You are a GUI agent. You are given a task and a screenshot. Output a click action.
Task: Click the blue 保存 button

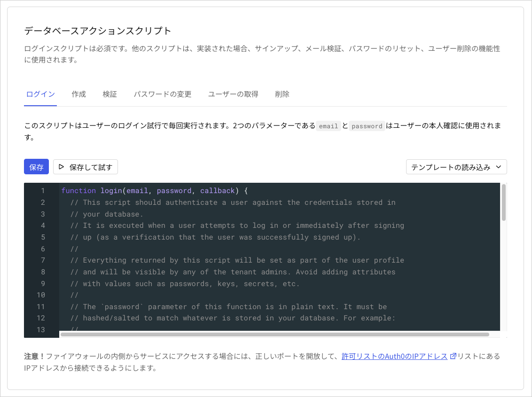[36, 167]
